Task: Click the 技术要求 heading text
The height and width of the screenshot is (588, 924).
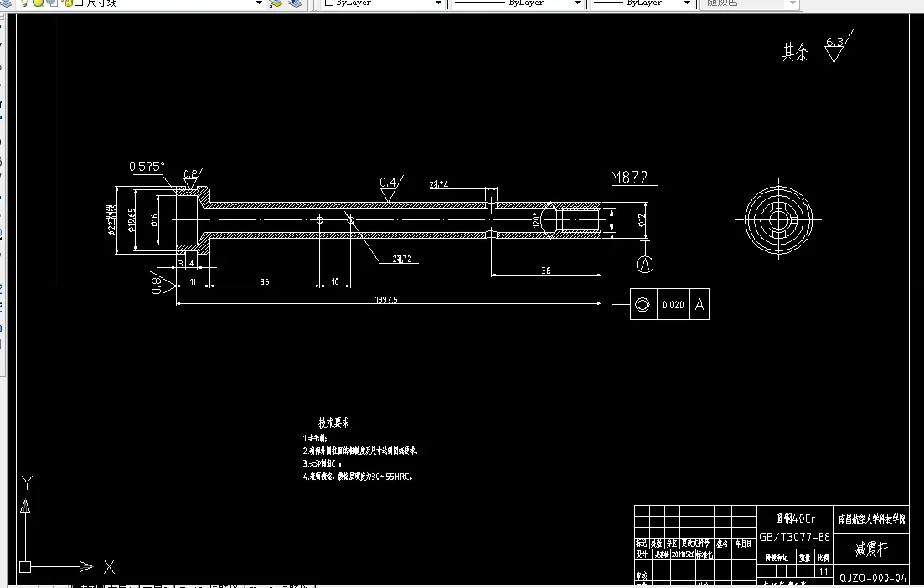Action: 334,422
